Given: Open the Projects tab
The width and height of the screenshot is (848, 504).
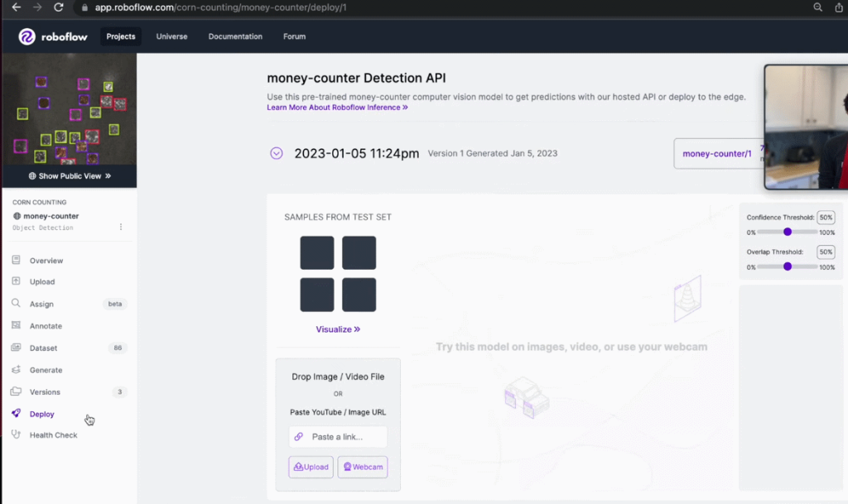Looking at the screenshot, I should click(x=121, y=36).
